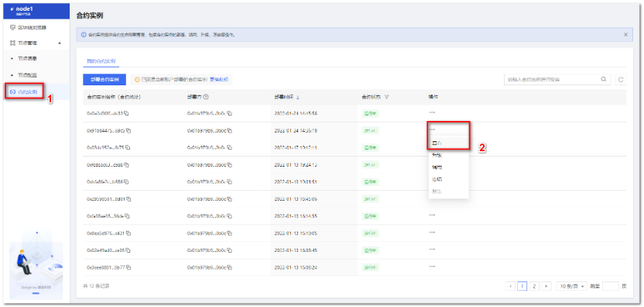Copy contract address in the 14:45:56 row

tap(126, 113)
